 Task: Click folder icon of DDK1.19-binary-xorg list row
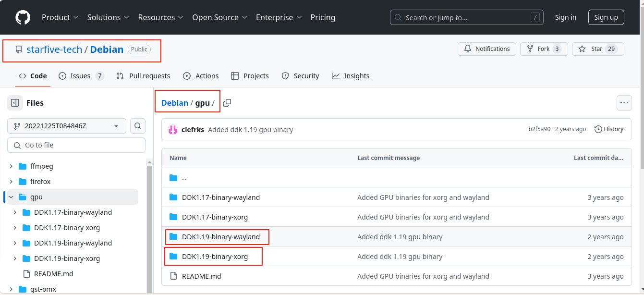click(173, 257)
